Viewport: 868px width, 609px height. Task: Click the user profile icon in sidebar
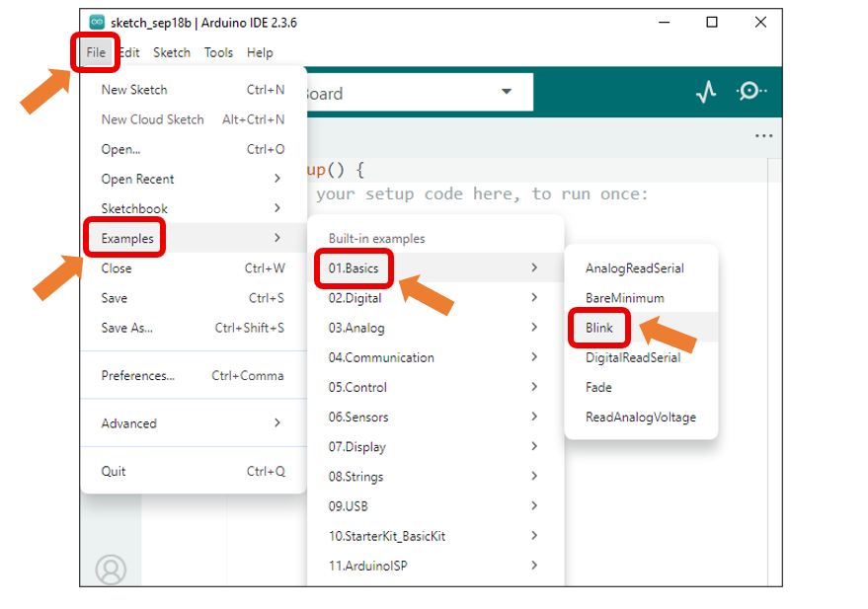pyautogui.click(x=111, y=570)
